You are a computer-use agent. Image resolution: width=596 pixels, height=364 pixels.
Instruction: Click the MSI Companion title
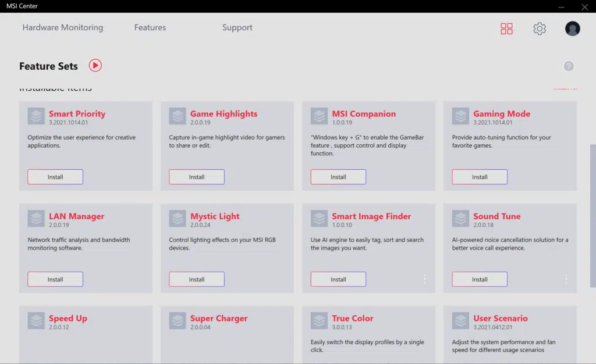pyautogui.click(x=364, y=113)
